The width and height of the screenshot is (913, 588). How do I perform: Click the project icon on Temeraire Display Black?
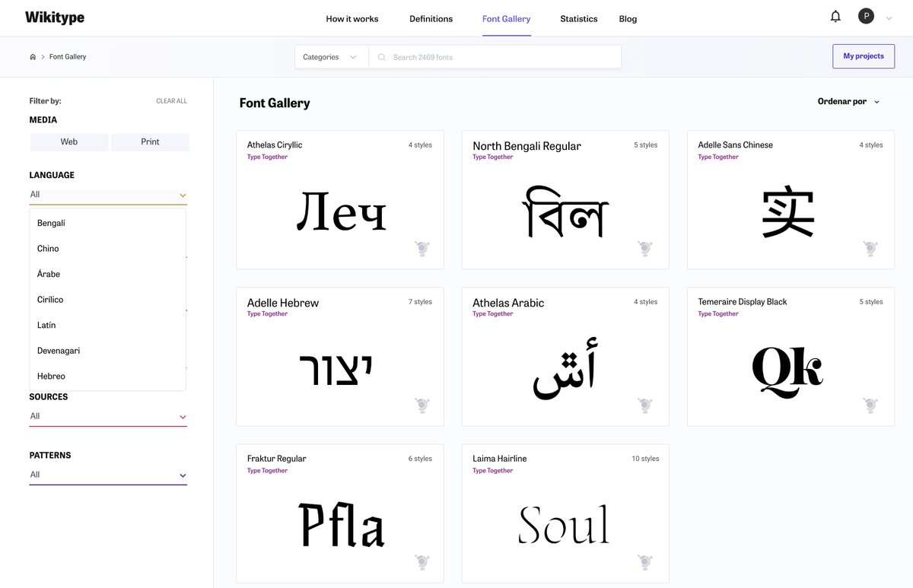(x=870, y=405)
